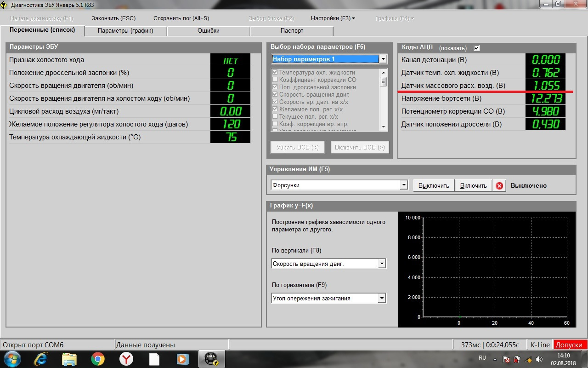The height and width of the screenshot is (368, 588).
Task: Open Windows Explorer folder icon in taskbar
Action: 69,359
